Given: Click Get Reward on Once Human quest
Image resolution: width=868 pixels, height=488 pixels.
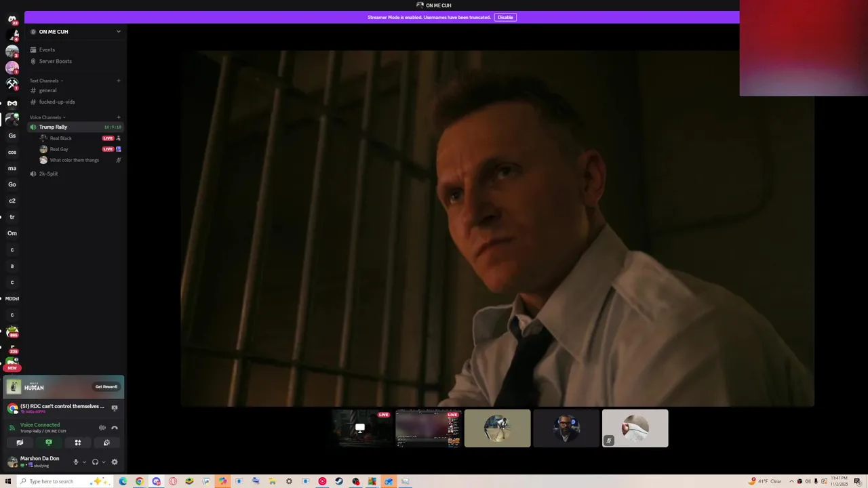Looking at the screenshot, I should (x=106, y=386).
